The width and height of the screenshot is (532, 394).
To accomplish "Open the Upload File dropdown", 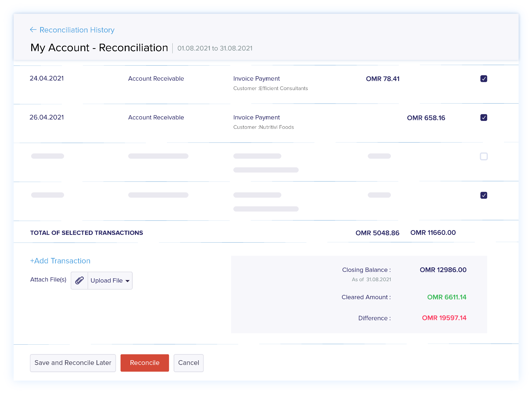I will 107,281.
